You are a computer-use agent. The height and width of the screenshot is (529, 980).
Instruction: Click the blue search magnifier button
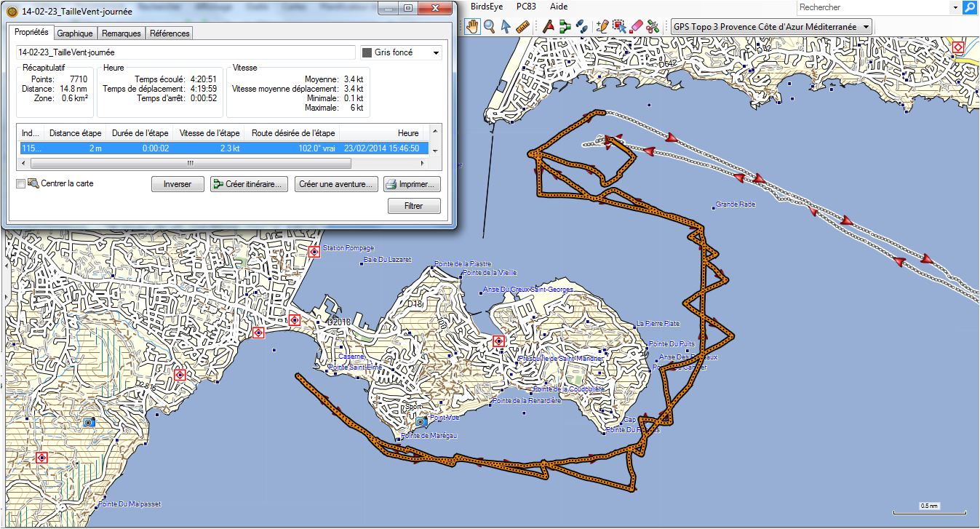coord(970,7)
